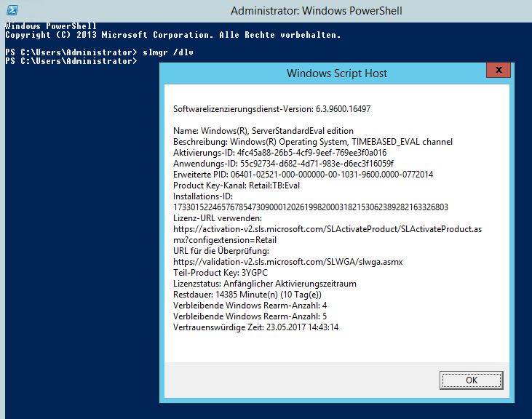Click the Lizenzstatus: Anfänglicher Aktivierungszeitraum line
Screen dimensions: 532x419
click(x=265, y=284)
